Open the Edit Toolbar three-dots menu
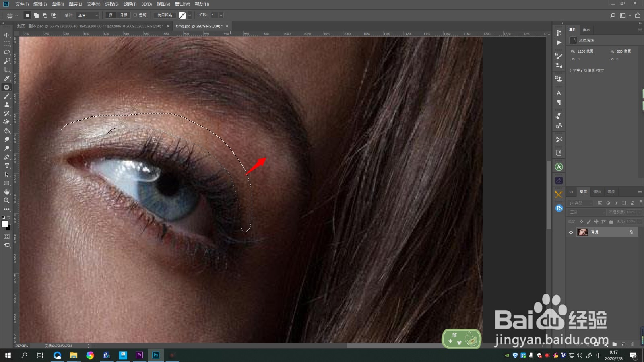The width and height of the screenshot is (644, 362). point(7,209)
